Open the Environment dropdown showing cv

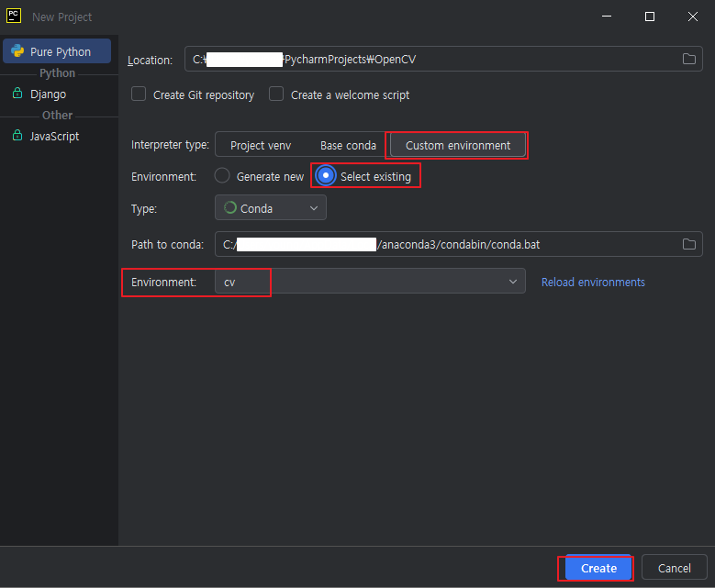point(370,282)
